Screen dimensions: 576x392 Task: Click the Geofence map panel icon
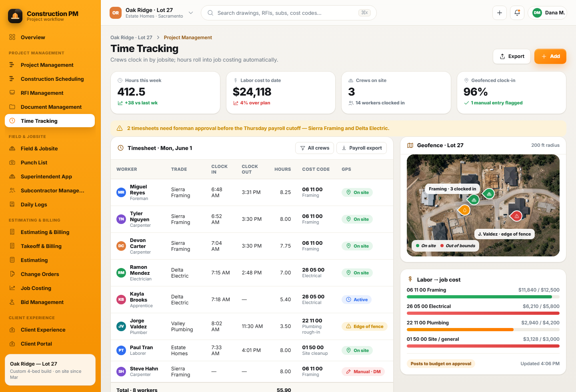pos(410,145)
